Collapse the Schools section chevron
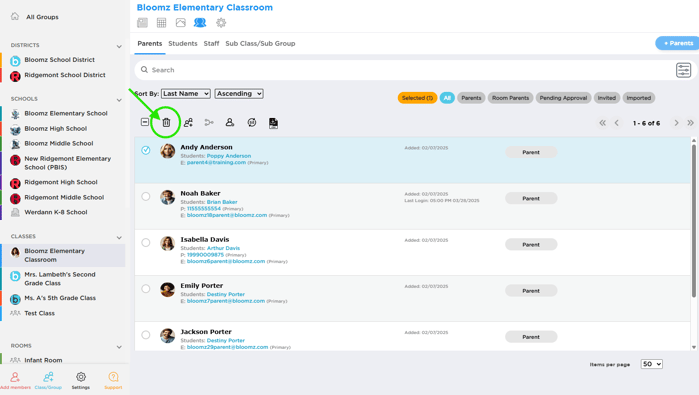This screenshot has height=395, width=699. coord(119,100)
